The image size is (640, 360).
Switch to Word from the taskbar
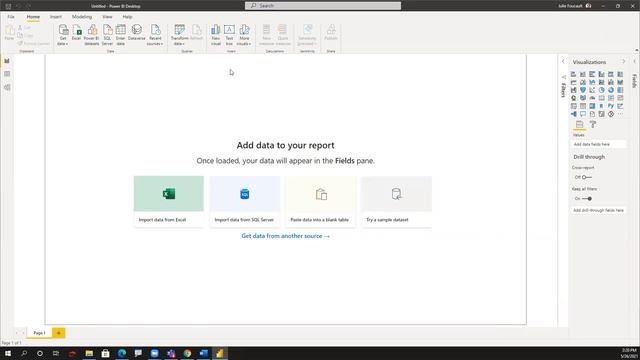pyautogui.click(x=203, y=353)
